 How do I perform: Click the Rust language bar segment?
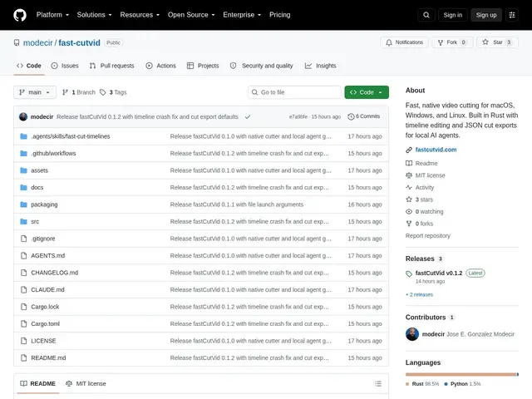click(461, 374)
